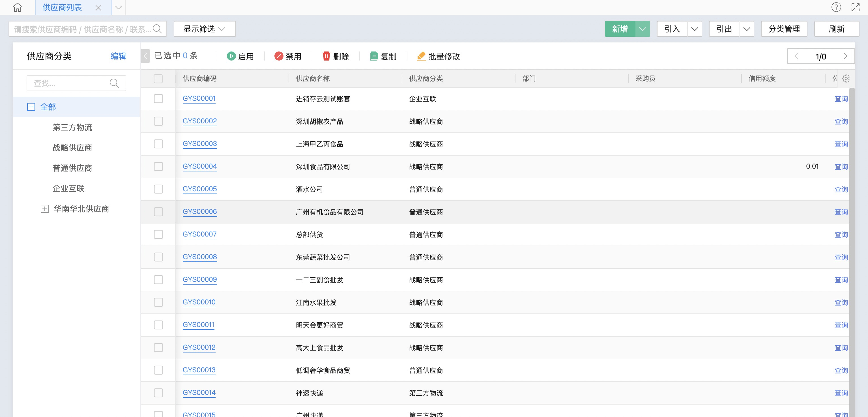This screenshot has width=868, height=417.
Task: Select the checkbox for GYS00006 row
Action: click(158, 212)
